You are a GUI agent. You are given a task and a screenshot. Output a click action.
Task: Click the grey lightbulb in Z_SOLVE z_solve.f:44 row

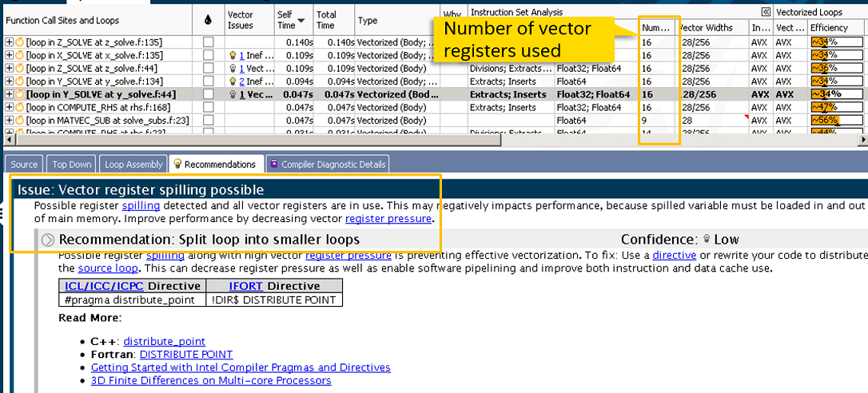tap(233, 68)
